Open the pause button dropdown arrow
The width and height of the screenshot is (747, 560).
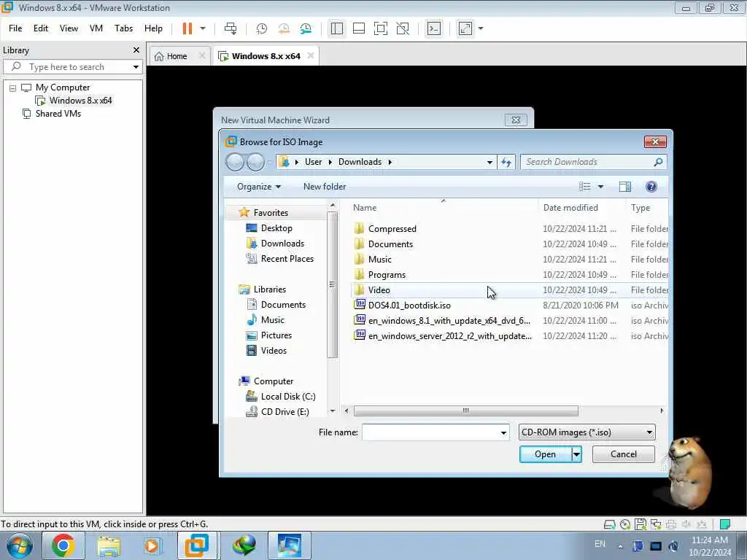pos(203,28)
